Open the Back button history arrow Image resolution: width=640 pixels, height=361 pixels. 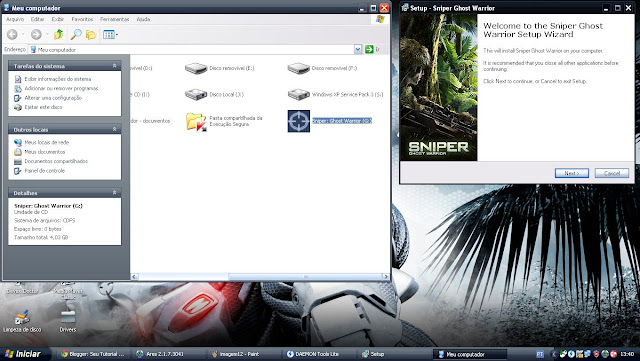pos(23,35)
